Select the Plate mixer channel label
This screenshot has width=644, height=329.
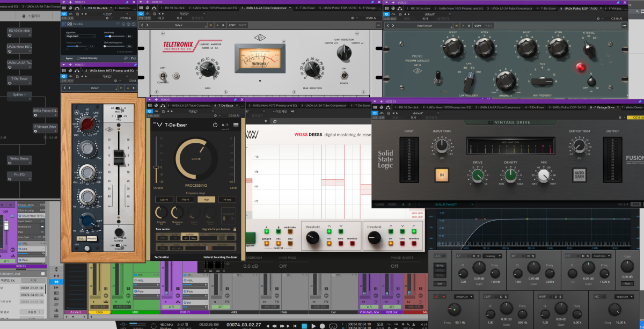283,312
